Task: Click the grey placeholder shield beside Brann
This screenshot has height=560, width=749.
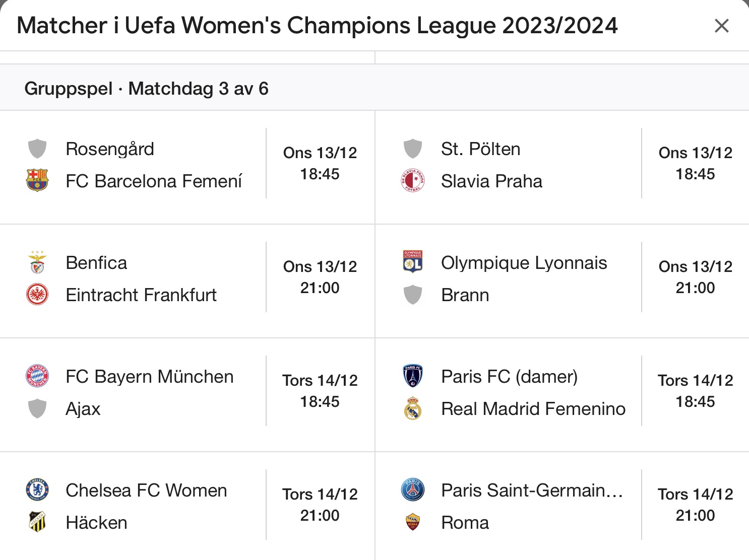Action: coord(413,295)
